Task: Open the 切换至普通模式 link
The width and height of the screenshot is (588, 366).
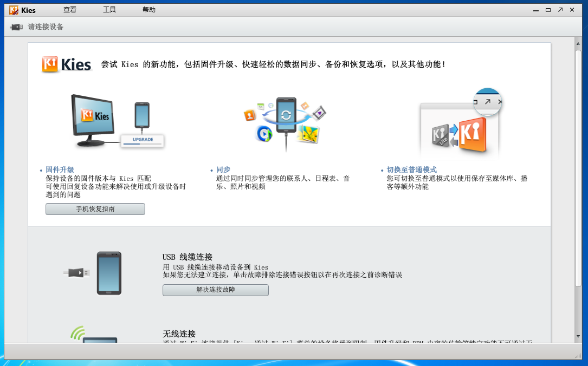Action: click(412, 169)
